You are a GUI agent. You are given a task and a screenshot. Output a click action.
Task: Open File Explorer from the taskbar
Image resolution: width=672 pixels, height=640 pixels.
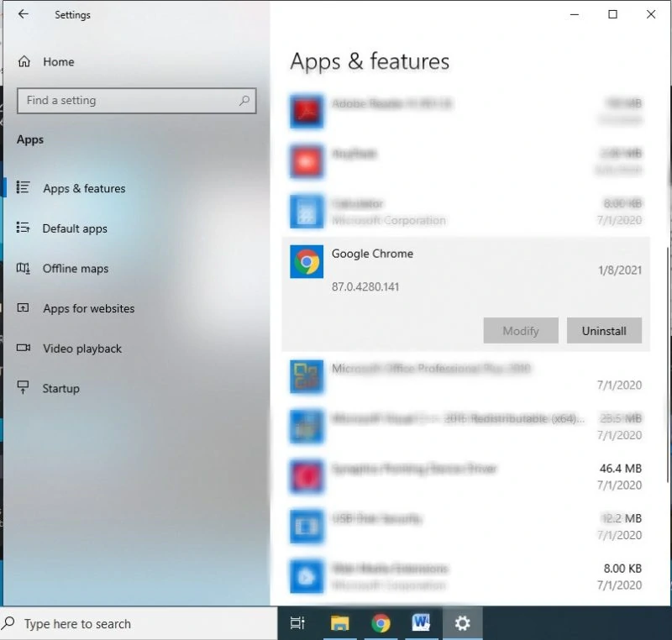pyautogui.click(x=340, y=623)
